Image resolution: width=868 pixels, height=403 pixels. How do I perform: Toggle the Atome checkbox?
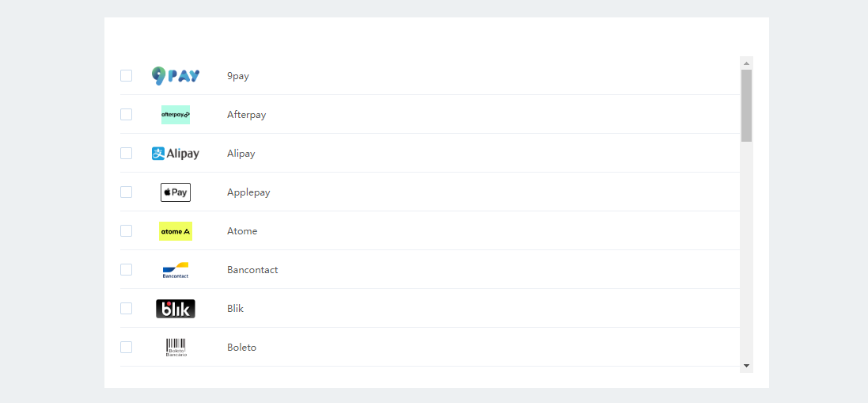click(x=127, y=231)
